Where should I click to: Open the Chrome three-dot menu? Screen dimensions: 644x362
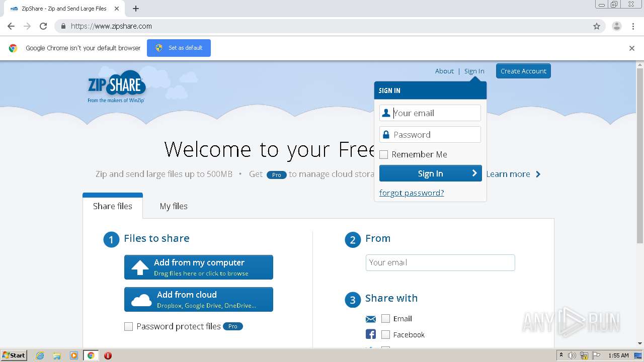(x=633, y=26)
